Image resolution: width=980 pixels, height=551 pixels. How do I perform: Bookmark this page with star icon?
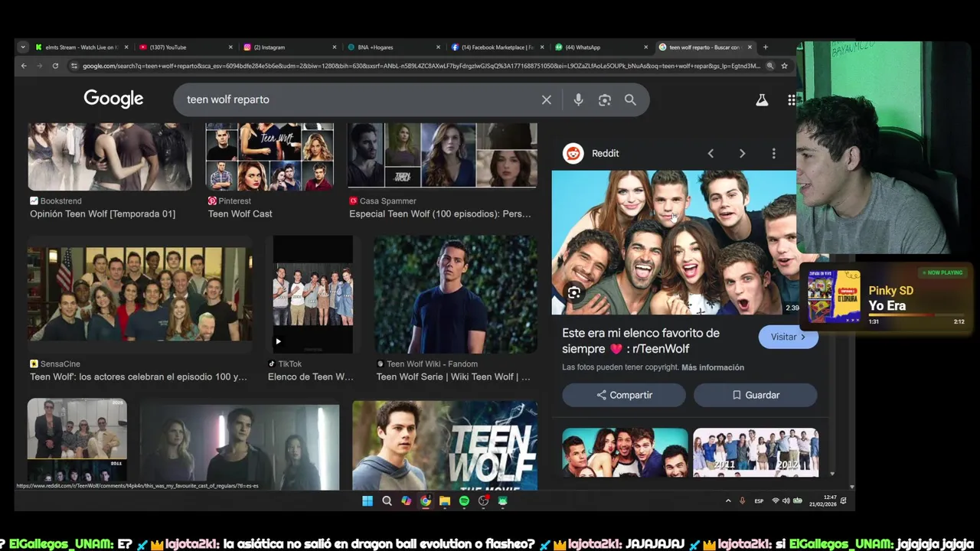coord(784,66)
